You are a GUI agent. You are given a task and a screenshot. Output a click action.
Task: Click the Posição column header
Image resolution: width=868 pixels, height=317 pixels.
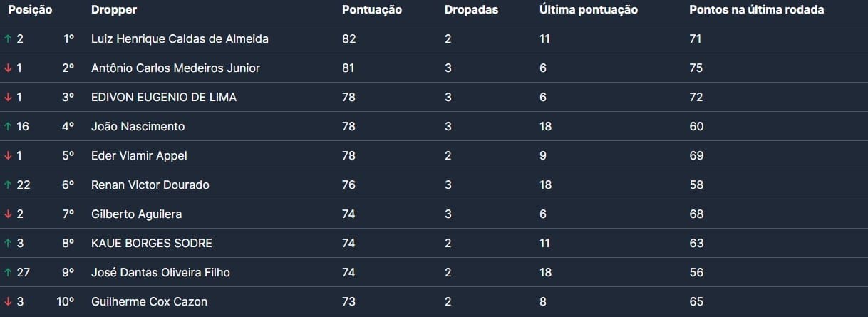click(x=30, y=10)
